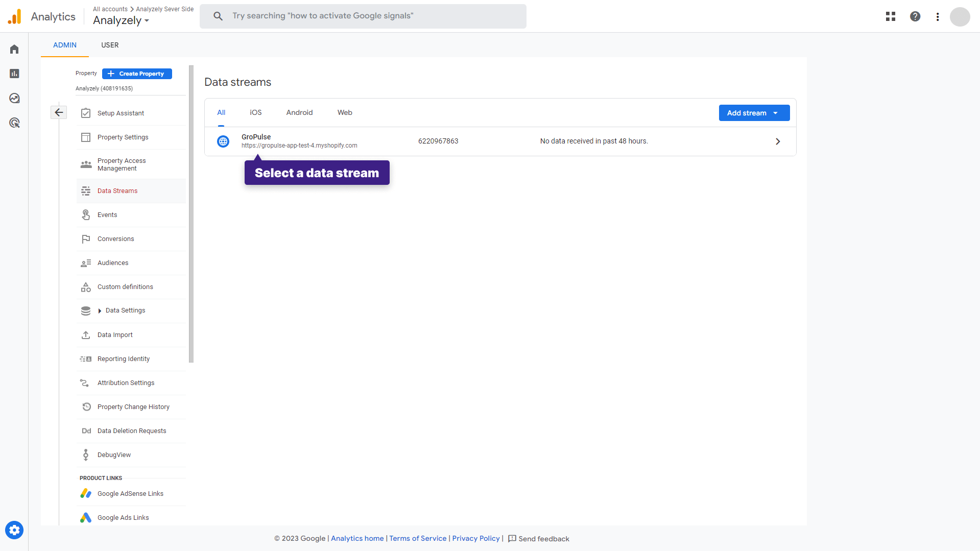The height and width of the screenshot is (551, 980).
Task: Click the Admin gear icon at bottom left
Action: pyautogui.click(x=14, y=530)
